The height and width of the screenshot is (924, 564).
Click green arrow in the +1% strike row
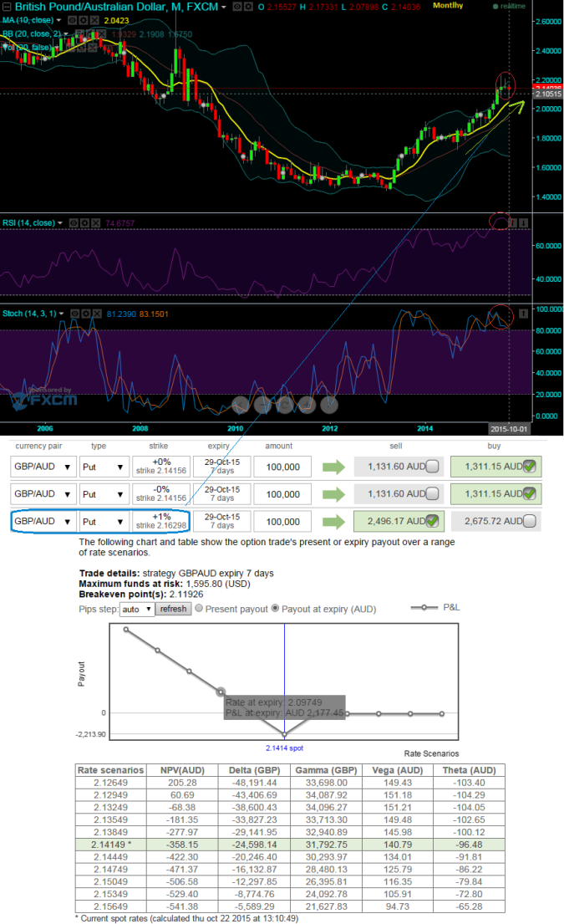(334, 522)
